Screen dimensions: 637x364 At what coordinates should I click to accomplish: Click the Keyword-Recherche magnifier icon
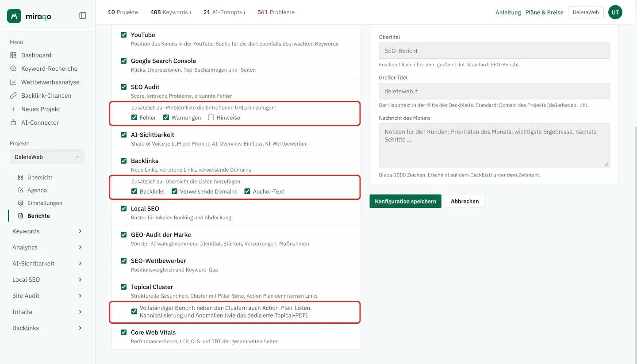click(13, 69)
